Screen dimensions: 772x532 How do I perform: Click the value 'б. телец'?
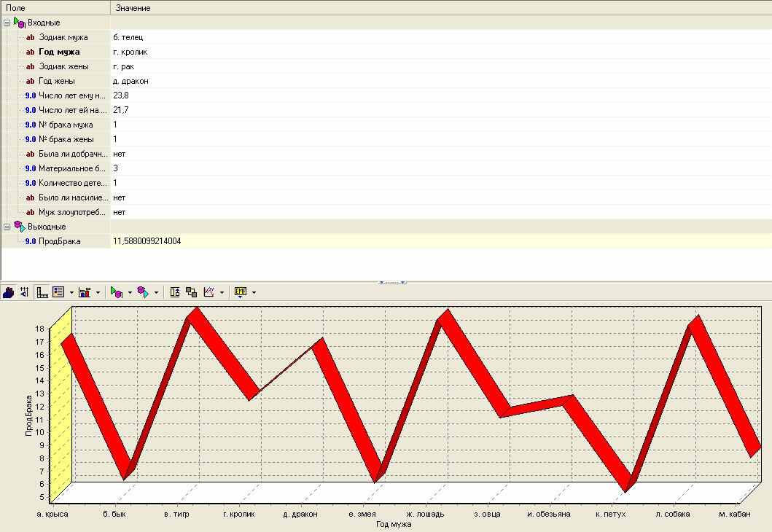pyautogui.click(x=128, y=37)
